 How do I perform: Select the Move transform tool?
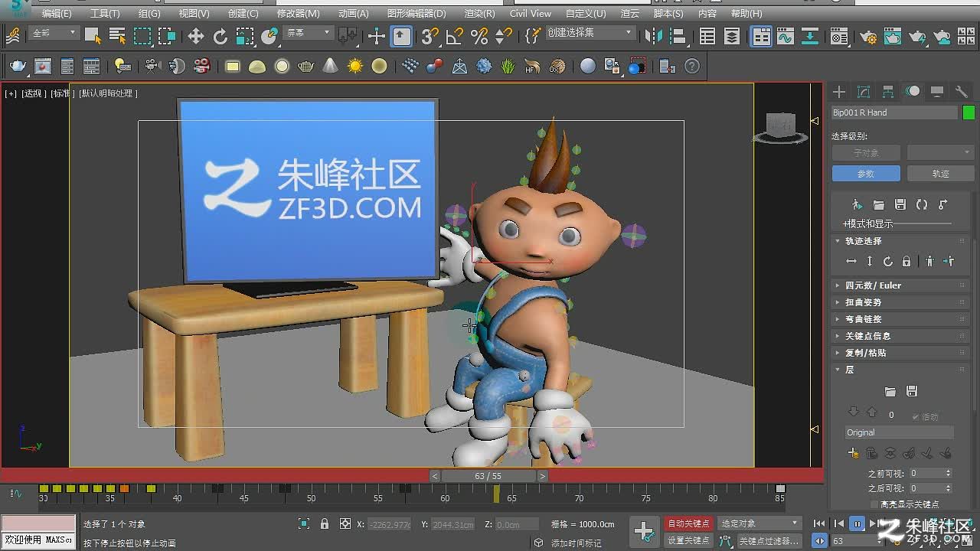click(x=196, y=36)
